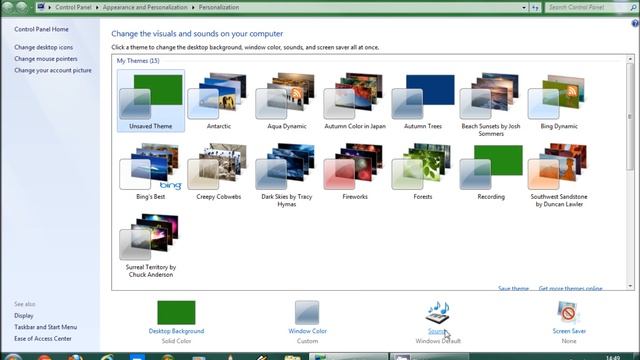Open Ease of Access Center link
The height and width of the screenshot is (360, 640).
coord(43,338)
